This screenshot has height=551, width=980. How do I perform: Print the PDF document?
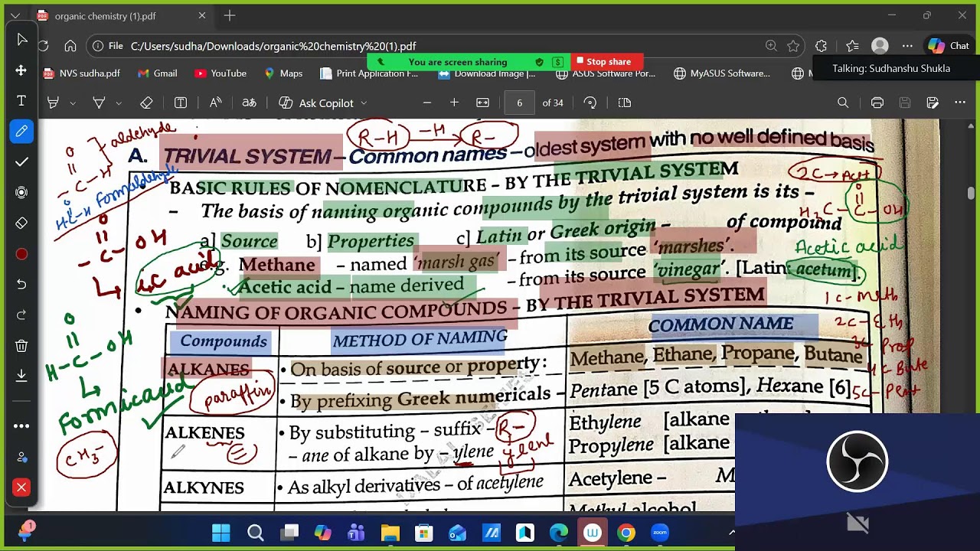877,103
